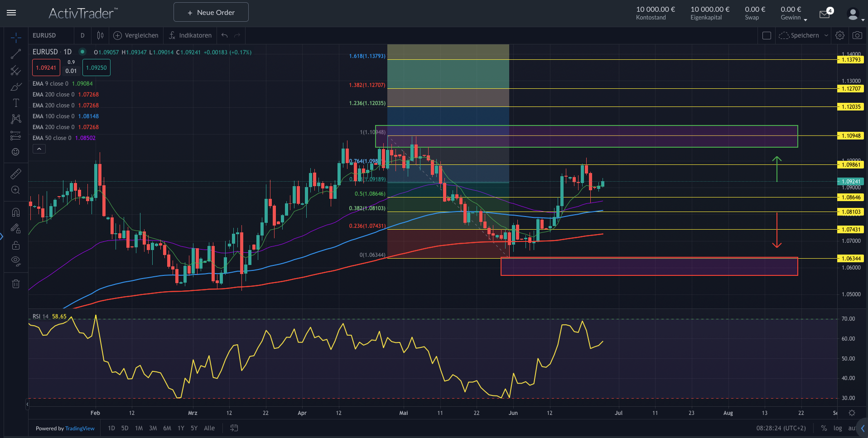The height and width of the screenshot is (438, 868).
Task: Collapse the EMA indicator legend
Action: coord(39,149)
